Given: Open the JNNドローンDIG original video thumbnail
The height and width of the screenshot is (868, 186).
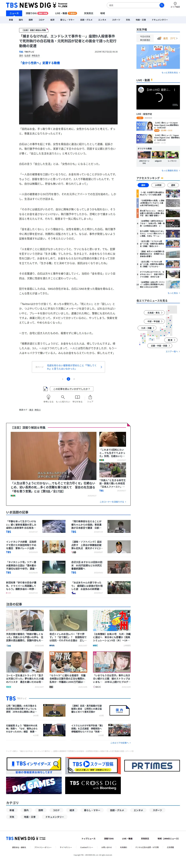Looking at the screenshot, I should (x=144, y=155).
